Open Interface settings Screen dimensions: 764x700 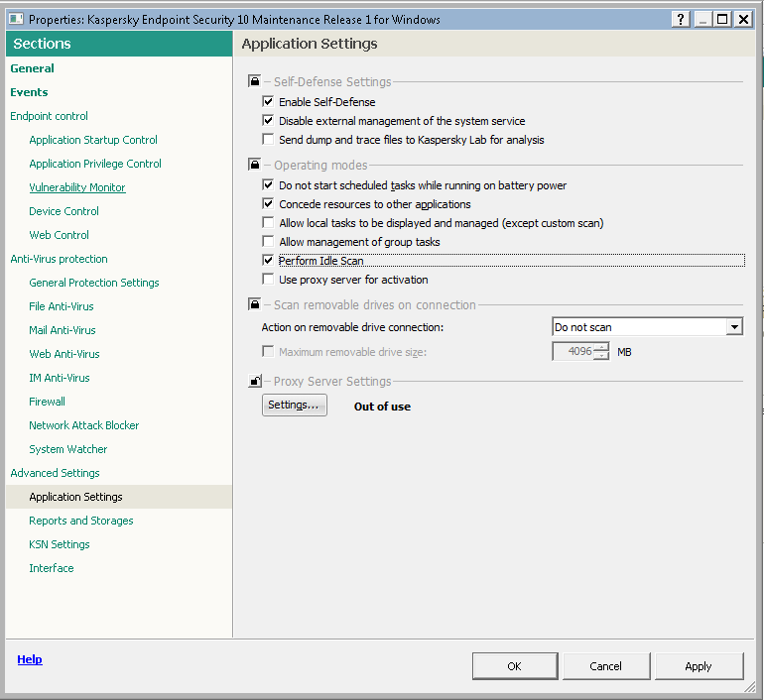52,568
